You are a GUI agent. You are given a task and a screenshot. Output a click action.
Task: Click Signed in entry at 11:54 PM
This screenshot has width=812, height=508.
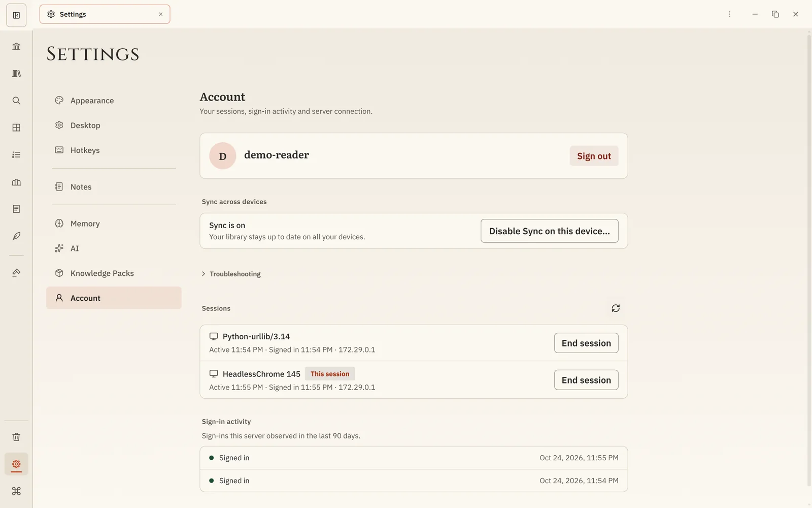(x=414, y=481)
